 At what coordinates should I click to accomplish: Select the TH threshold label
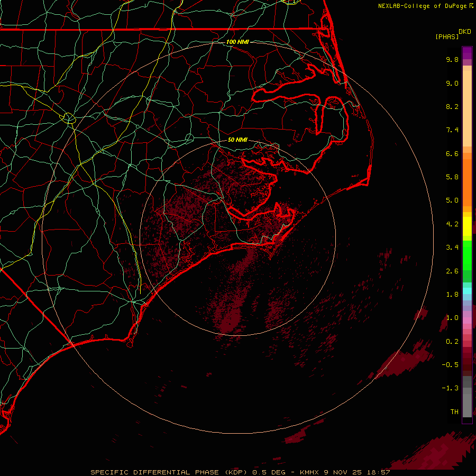click(x=454, y=412)
